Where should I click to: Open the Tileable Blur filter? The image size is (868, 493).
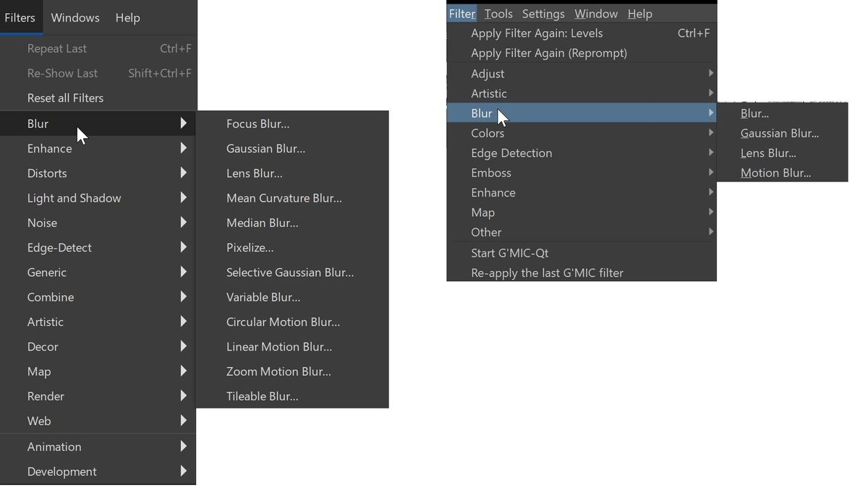click(x=262, y=395)
